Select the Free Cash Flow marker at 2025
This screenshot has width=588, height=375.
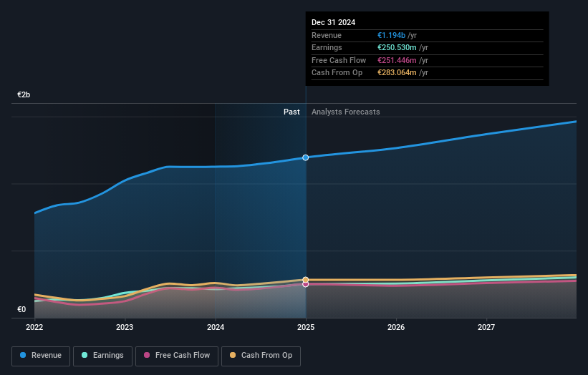(x=306, y=284)
